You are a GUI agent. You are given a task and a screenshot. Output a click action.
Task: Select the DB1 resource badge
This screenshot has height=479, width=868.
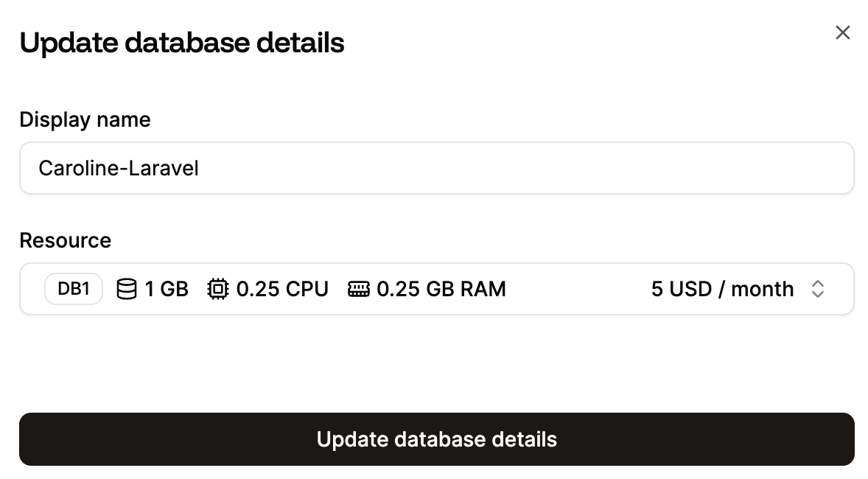tap(73, 288)
